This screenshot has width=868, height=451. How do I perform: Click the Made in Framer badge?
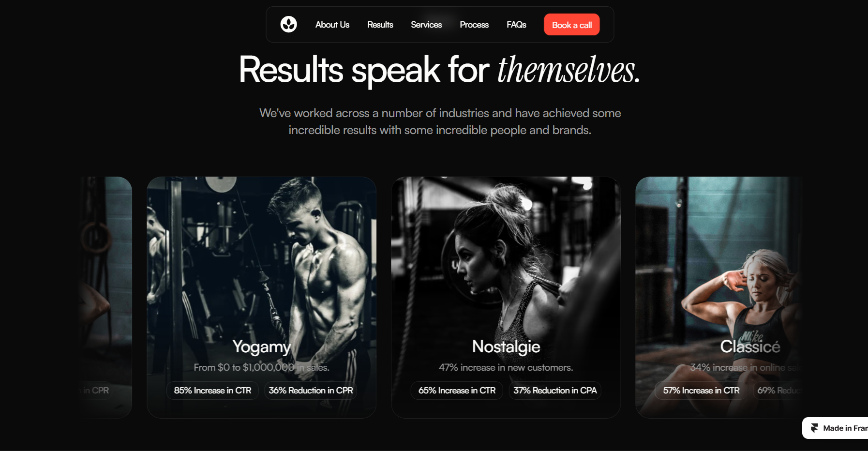point(835,428)
